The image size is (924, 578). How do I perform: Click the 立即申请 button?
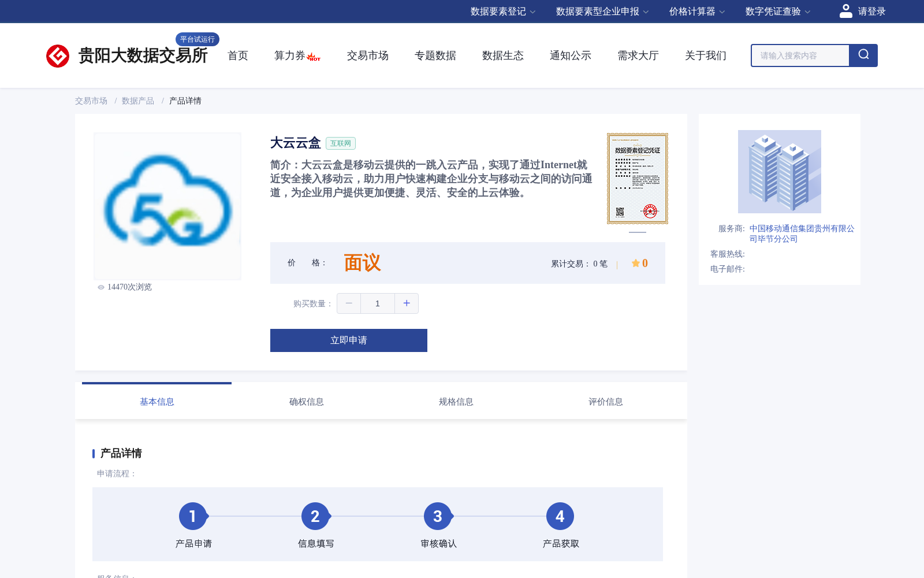pos(349,340)
